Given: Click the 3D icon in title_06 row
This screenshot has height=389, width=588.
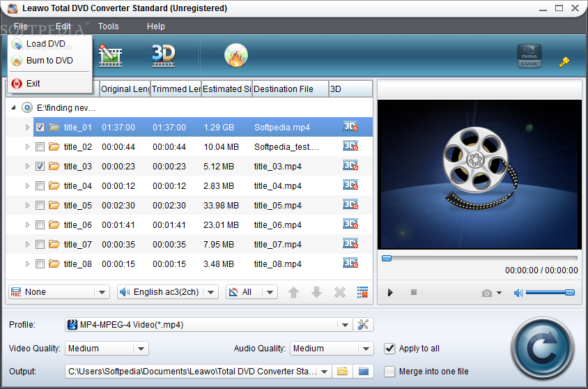Looking at the screenshot, I should coord(350,224).
